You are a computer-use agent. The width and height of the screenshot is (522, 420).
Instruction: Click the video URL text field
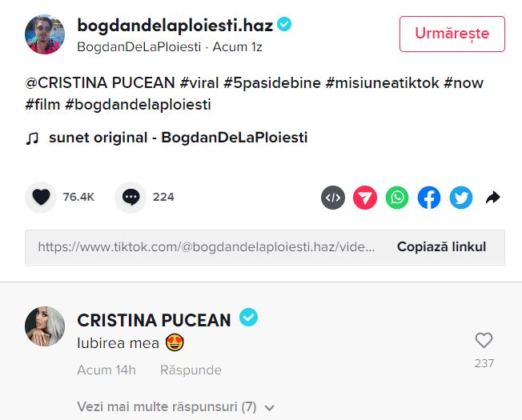tap(207, 247)
